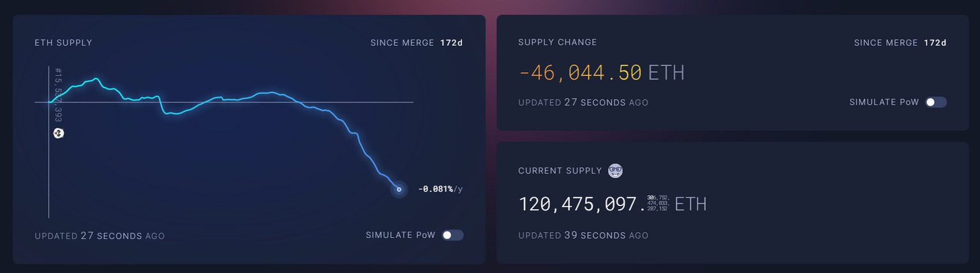The height and width of the screenshot is (273, 980).
Task: Click the nerd emoji beside Current Supply
Action: click(x=615, y=170)
